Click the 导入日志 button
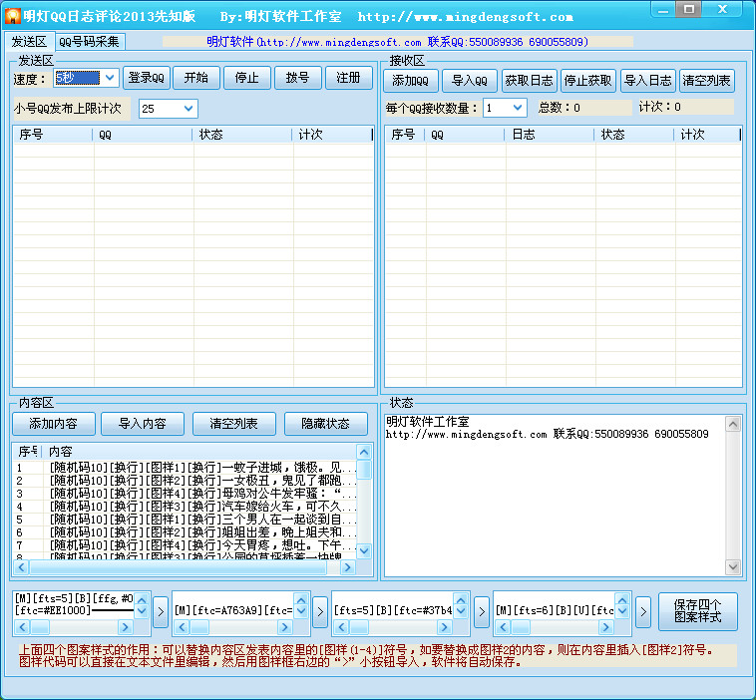756x700 pixels. [x=647, y=81]
